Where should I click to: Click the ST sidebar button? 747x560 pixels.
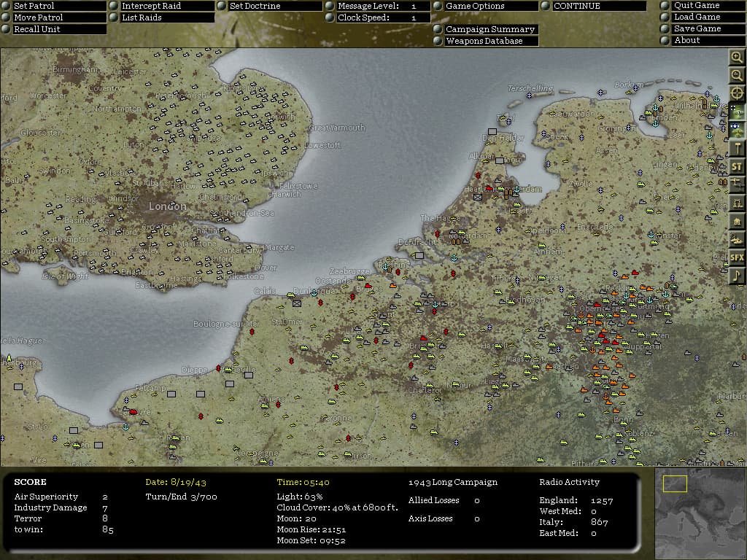point(737,166)
